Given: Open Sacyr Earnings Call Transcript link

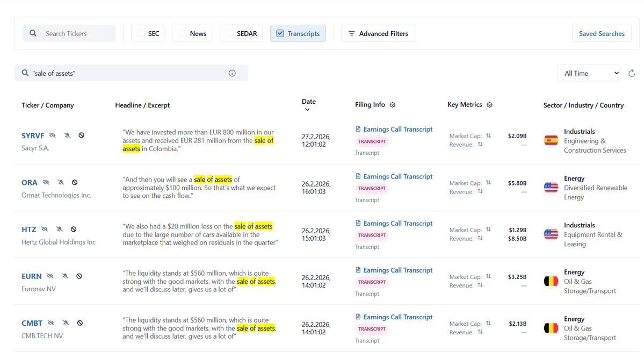Looking at the screenshot, I should 397,129.
